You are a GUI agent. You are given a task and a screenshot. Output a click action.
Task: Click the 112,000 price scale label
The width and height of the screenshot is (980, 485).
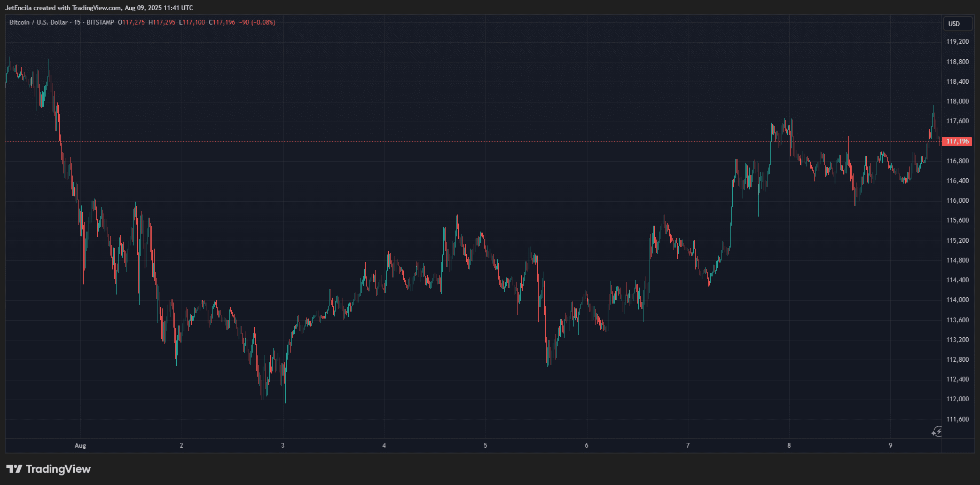click(958, 399)
